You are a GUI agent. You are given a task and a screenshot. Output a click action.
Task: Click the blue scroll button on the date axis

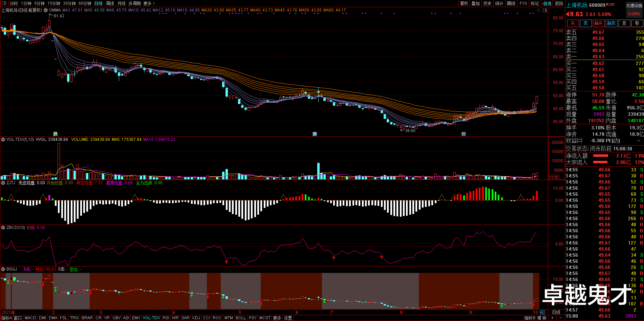coord(542,312)
